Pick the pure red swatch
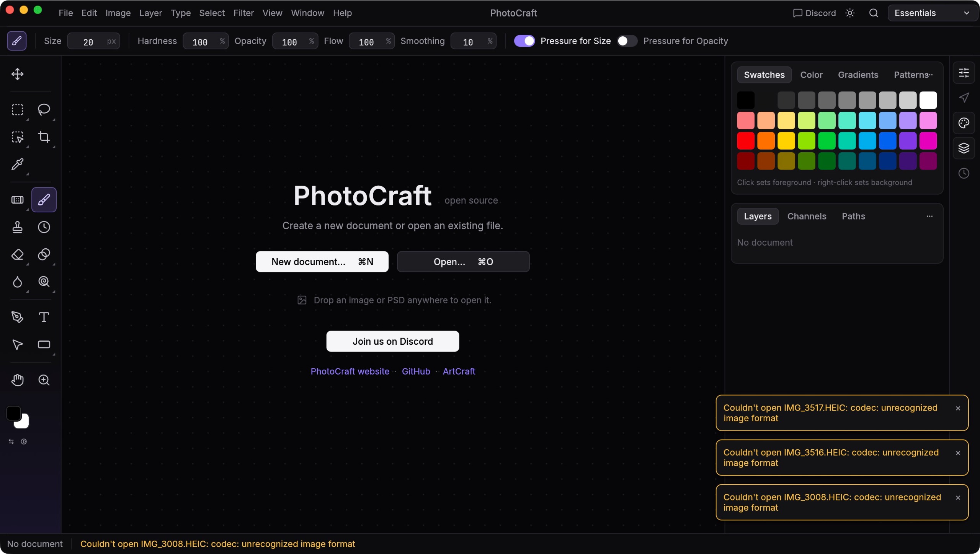This screenshot has height=554, width=980. (x=746, y=141)
